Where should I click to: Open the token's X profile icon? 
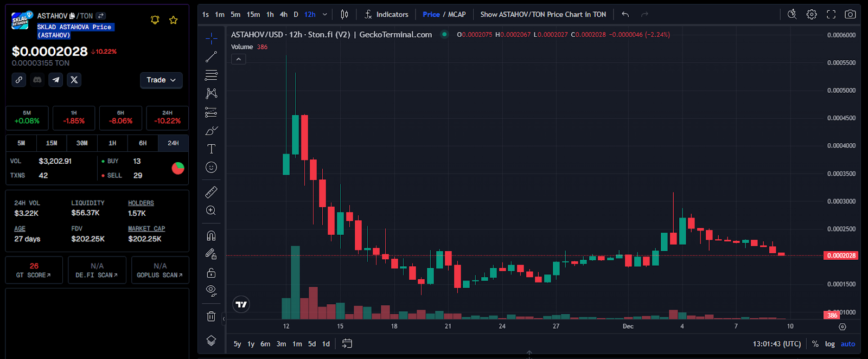click(x=74, y=80)
